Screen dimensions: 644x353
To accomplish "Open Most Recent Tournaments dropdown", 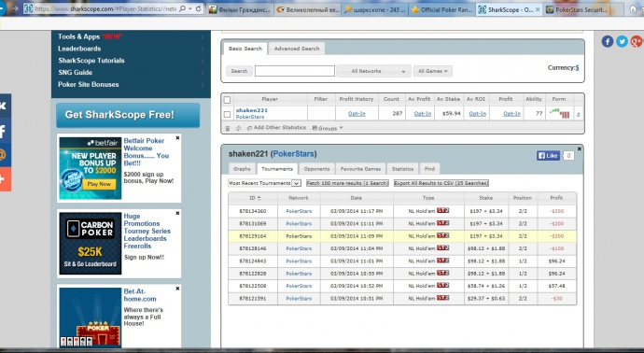I will coord(264,183).
